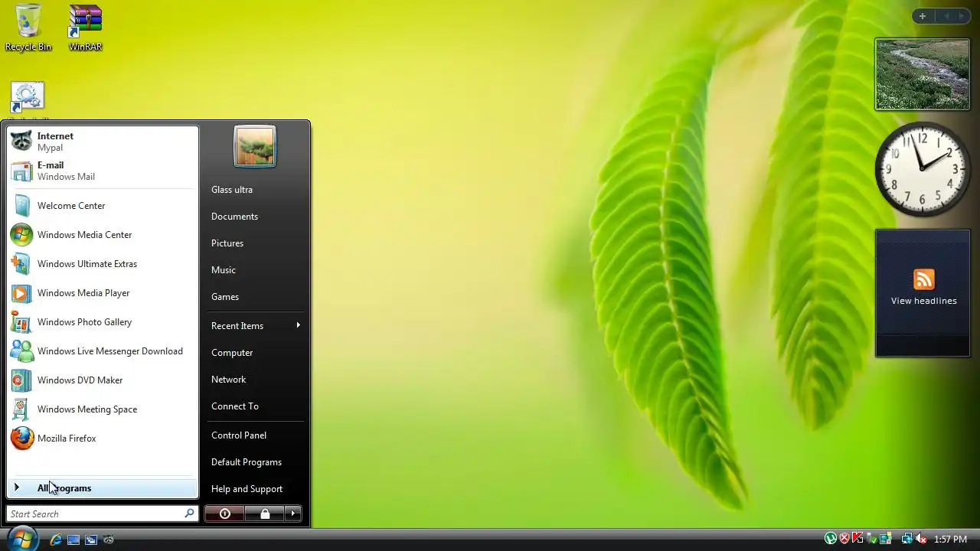980x551 pixels.
Task: Click the lock computer button
Action: (265, 514)
